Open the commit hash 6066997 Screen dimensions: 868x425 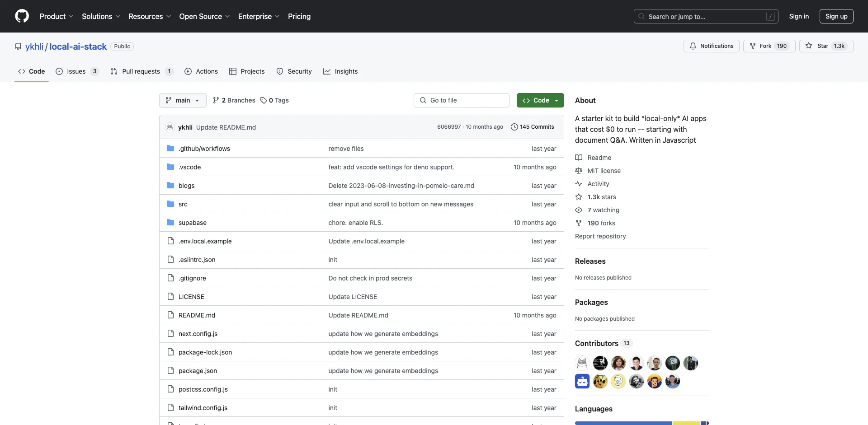(449, 127)
